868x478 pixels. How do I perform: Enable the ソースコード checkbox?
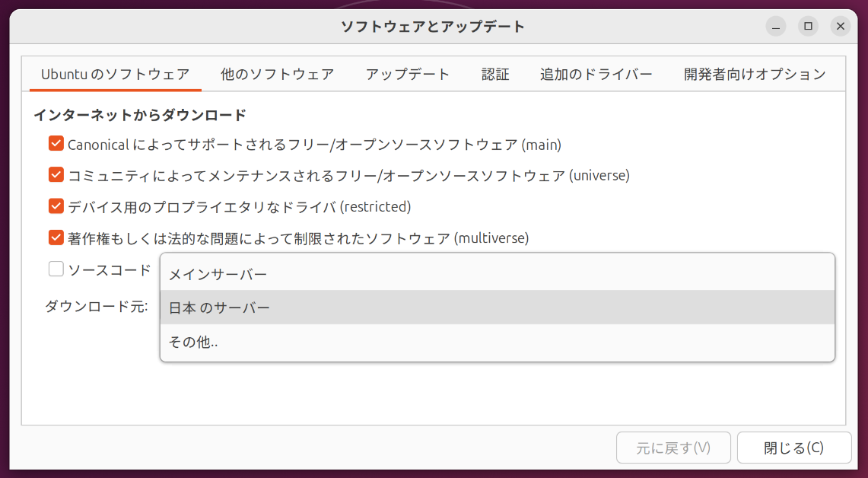point(56,269)
